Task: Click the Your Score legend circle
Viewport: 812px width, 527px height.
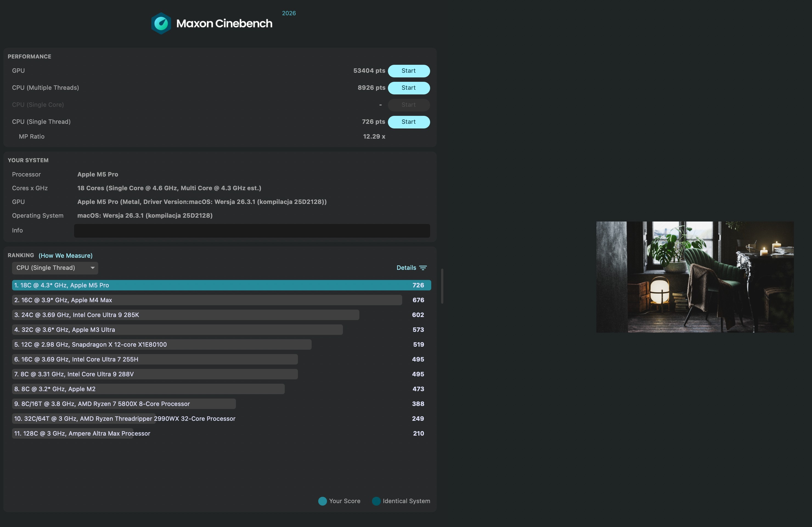Action: pos(322,501)
